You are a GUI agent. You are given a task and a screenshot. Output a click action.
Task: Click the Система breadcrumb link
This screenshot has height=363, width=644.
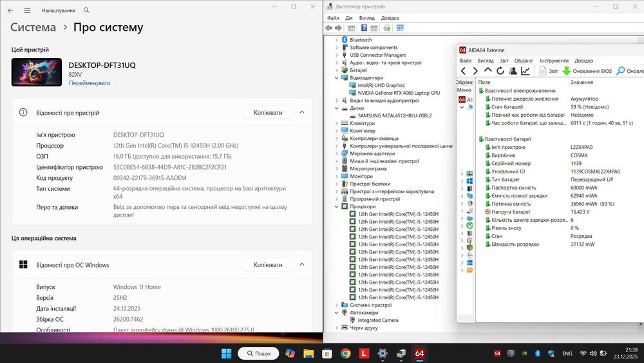33,28
